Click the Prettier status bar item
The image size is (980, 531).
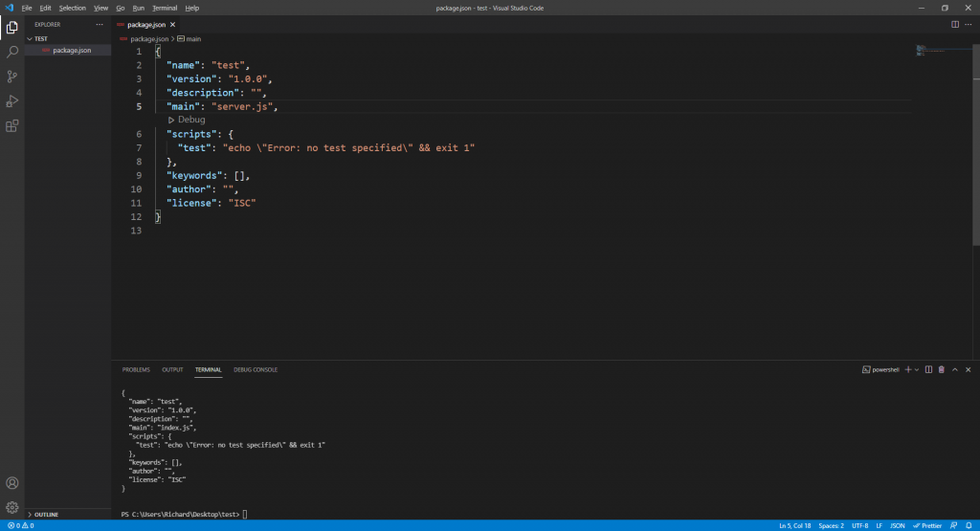tap(927, 525)
